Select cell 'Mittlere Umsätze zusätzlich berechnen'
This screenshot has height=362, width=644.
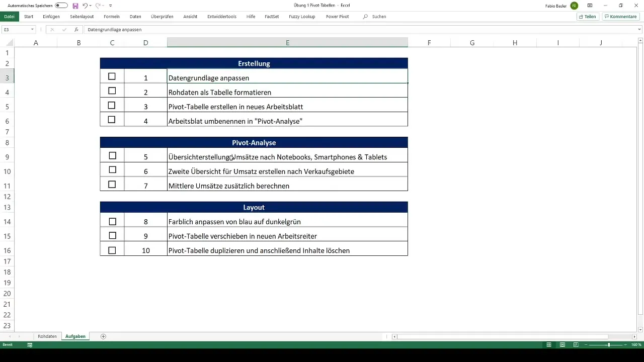[x=287, y=186]
